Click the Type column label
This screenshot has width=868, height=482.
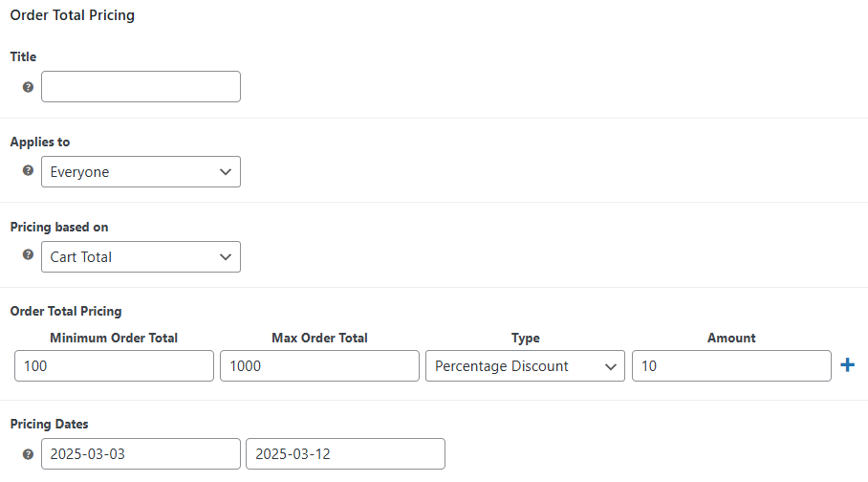[x=526, y=338]
